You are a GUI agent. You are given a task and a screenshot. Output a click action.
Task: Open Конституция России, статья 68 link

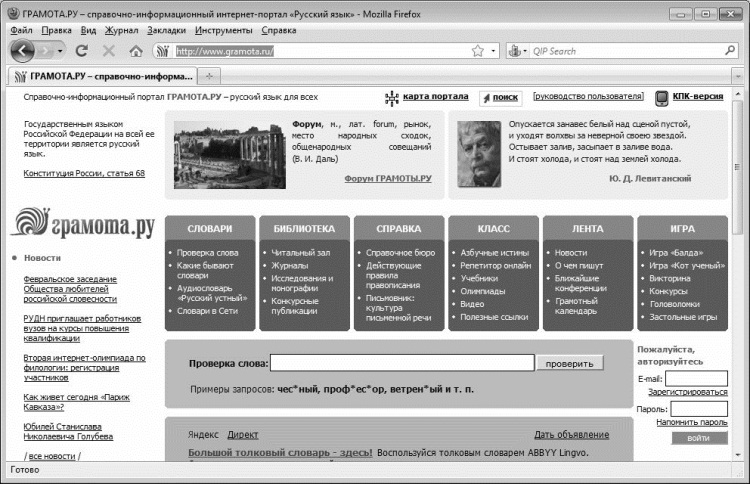coord(84,173)
